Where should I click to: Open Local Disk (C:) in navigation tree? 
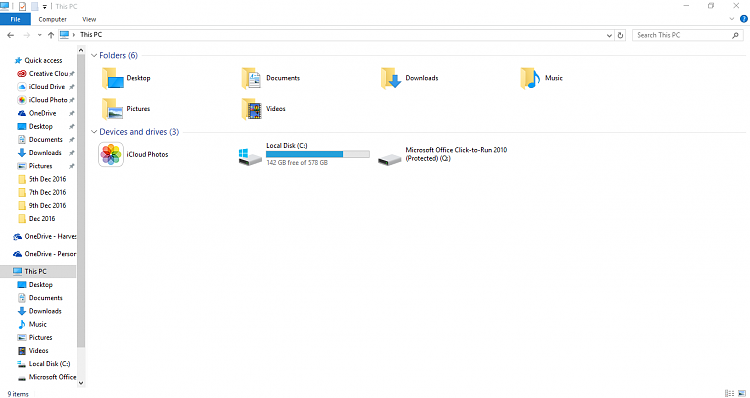tap(44, 364)
